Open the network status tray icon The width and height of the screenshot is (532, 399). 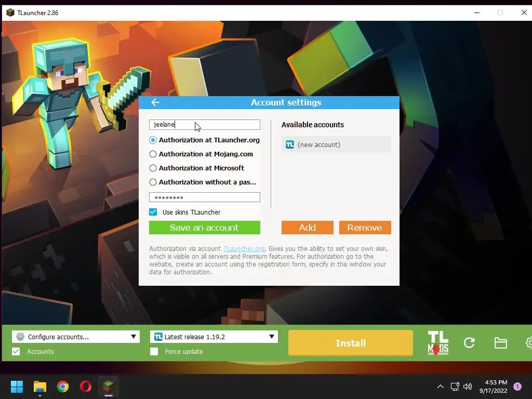pyautogui.click(x=455, y=387)
